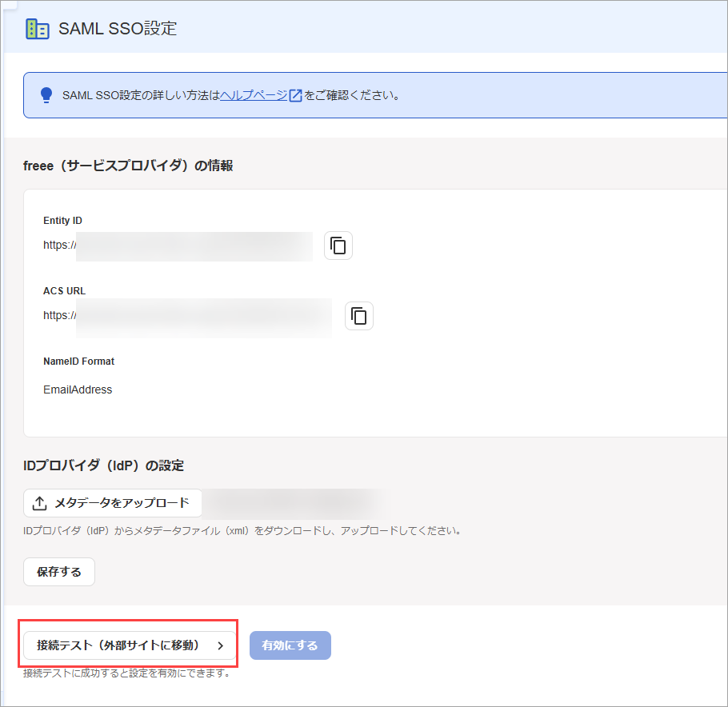Select the EmailAddress value text
Image resolution: width=728 pixels, height=707 pixels.
click(x=78, y=389)
